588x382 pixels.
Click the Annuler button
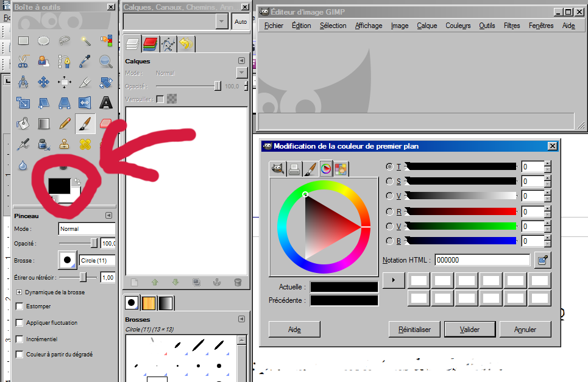(x=525, y=330)
